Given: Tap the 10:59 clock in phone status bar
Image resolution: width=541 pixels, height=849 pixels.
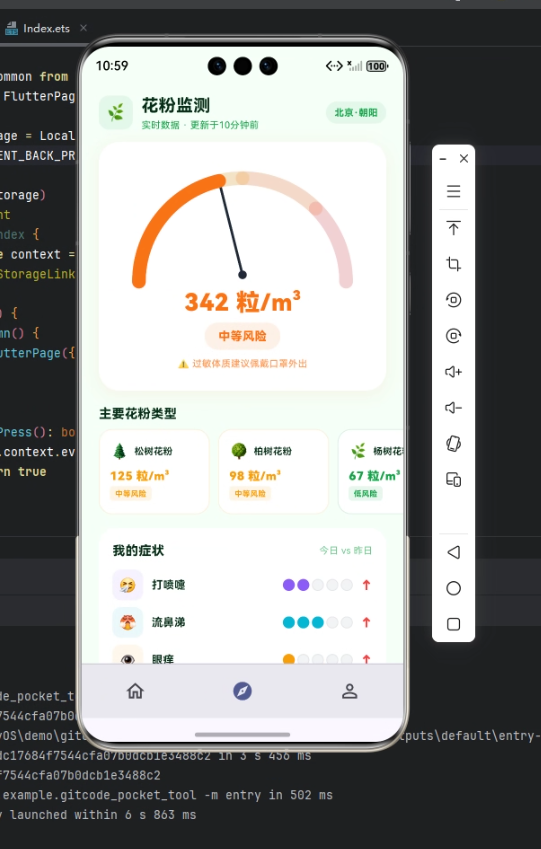Looking at the screenshot, I should point(112,66).
